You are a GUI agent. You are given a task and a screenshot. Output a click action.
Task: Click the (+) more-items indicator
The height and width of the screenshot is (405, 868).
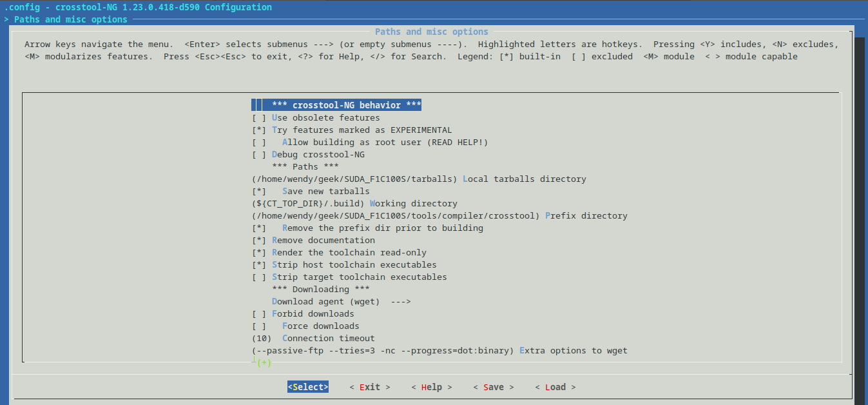(x=264, y=362)
